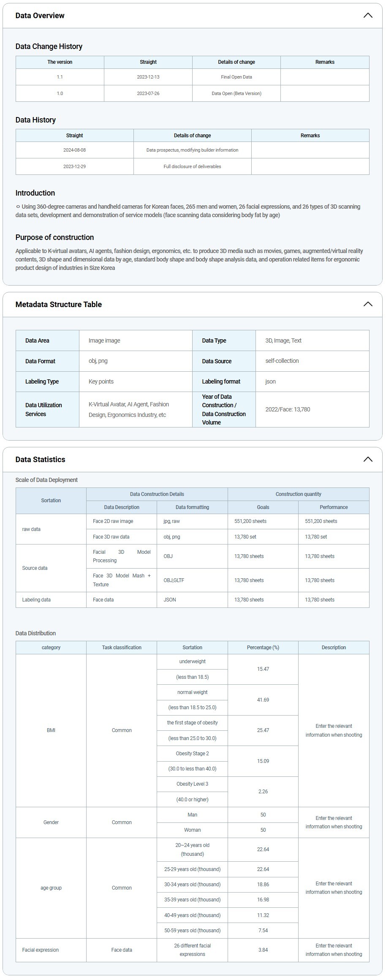Collapse the Data Statistics section chevron
386x980 pixels.
coord(367,459)
